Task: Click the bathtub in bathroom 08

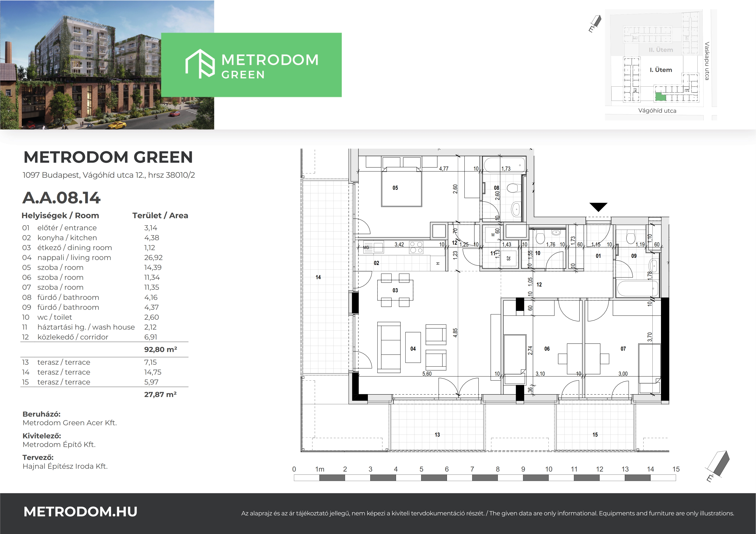Action: pos(505,165)
